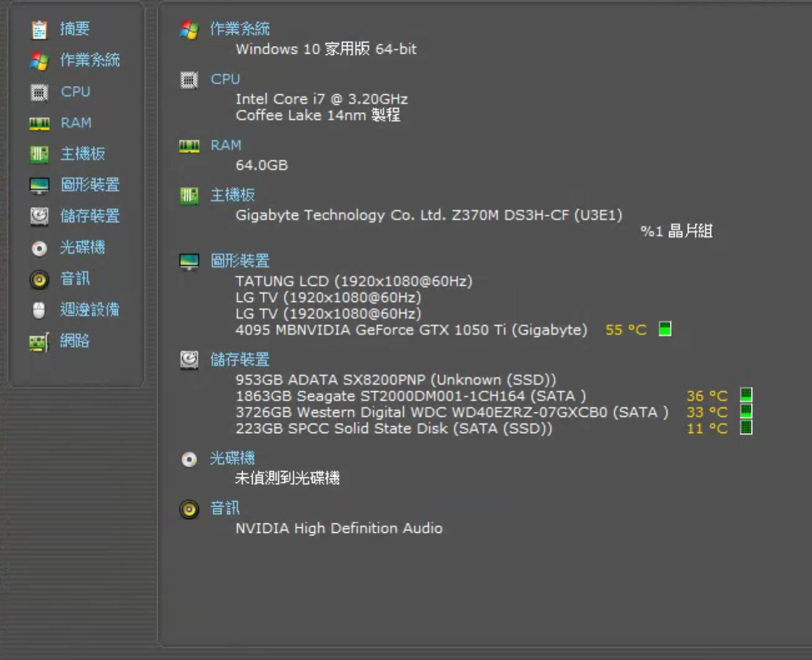Select the CPU chip icon in sidebar
Screen dimensions: 812x660
click(x=39, y=92)
